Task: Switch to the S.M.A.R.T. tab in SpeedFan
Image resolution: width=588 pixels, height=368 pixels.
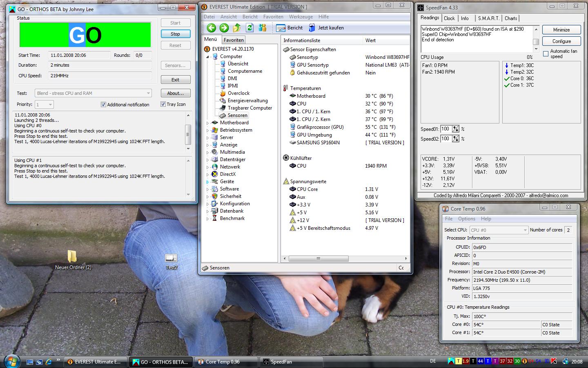Action: (488, 18)
